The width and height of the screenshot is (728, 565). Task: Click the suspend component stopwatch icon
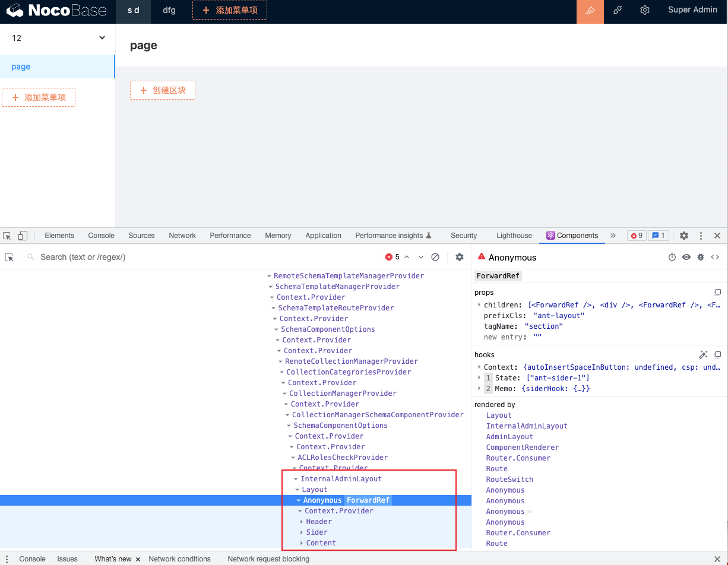[672, 257]
